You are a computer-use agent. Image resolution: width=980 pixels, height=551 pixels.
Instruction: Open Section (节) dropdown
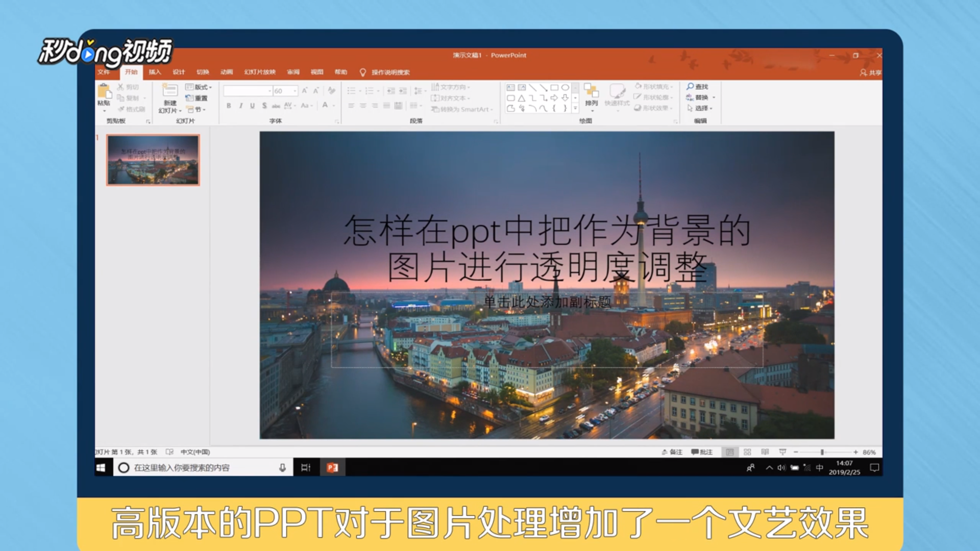[x=197, y=110]
